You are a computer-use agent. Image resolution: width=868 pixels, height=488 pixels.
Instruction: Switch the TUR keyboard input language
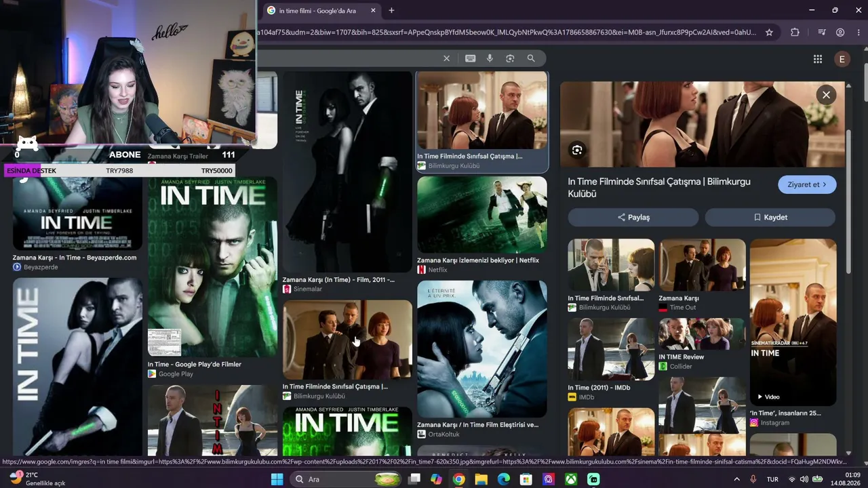[x=772, y=479]
